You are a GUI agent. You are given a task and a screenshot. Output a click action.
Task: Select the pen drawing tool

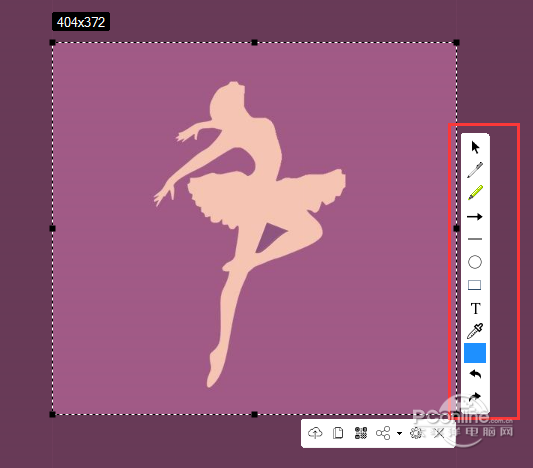tap(475, 170)
